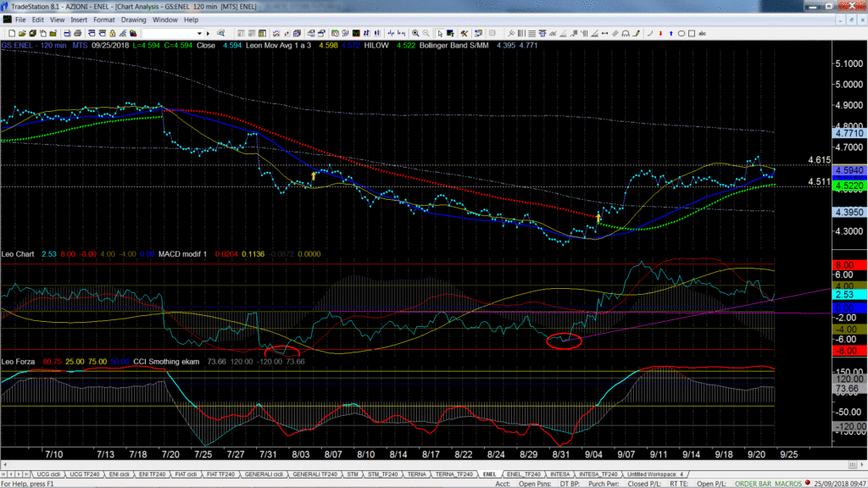
Task: Click the horizontal scrollbar left arrow
Action: pos(5,465)
